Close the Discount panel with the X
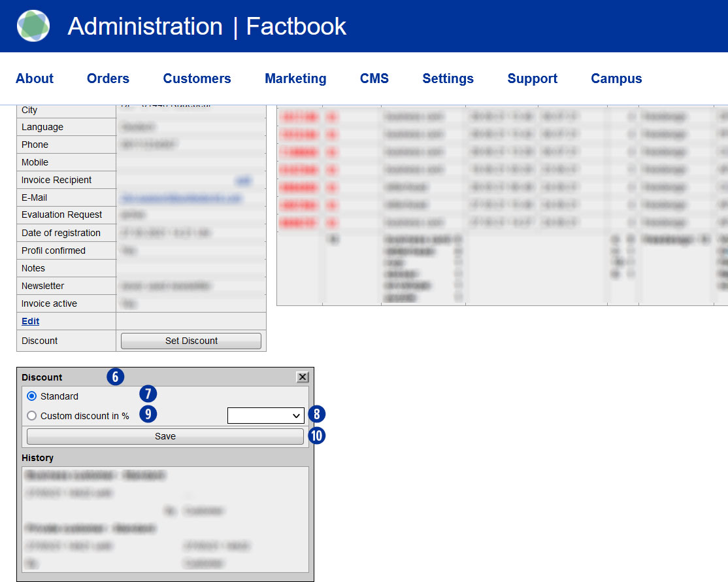This screenshot has height=582, width=728. [302, 377]
